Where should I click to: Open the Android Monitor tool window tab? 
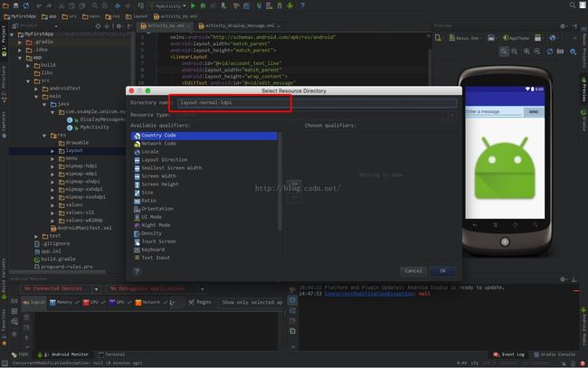coord(63,354)
